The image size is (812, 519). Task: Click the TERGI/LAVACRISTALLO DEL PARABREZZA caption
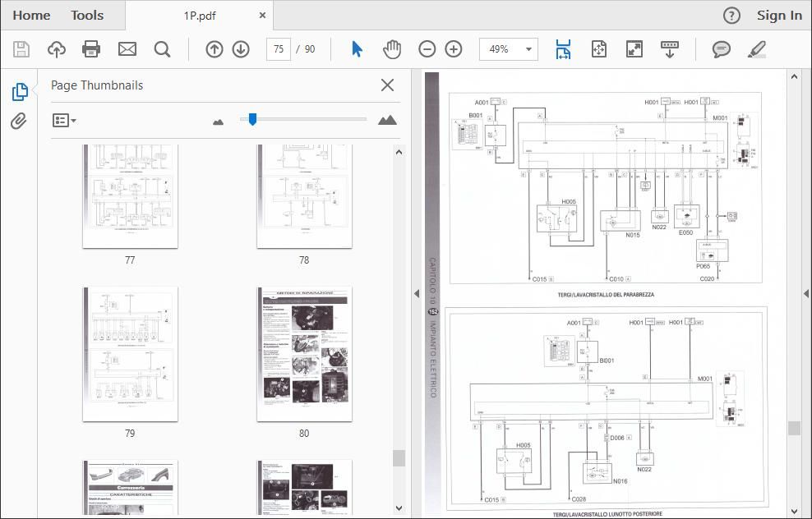point(606,295)
